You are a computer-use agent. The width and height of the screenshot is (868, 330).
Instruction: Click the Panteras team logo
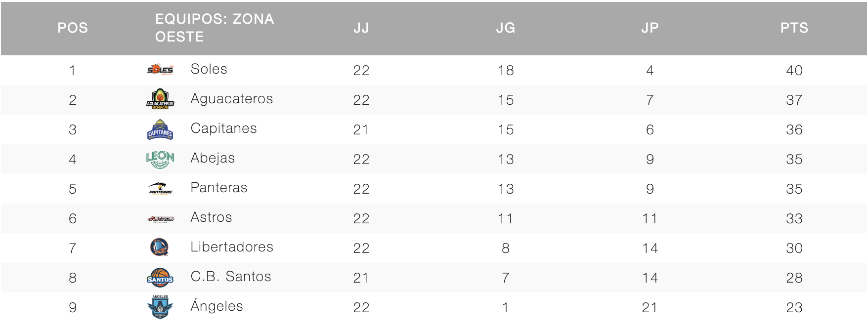(160, 189)
